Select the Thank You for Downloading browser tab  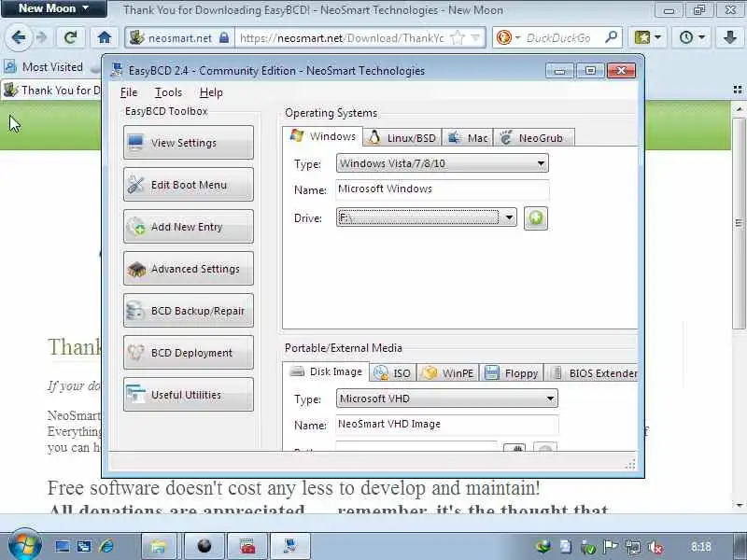(51, 91)
